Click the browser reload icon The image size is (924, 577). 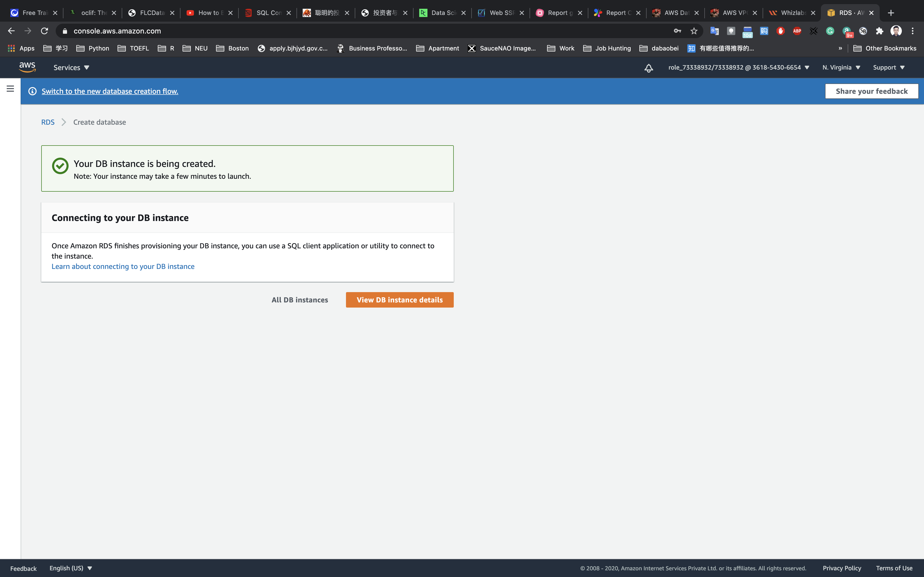[x=44, y=31]
